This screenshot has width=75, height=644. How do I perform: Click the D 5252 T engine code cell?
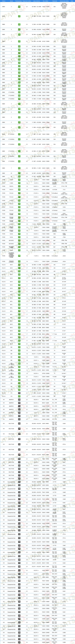coord(64,393)
